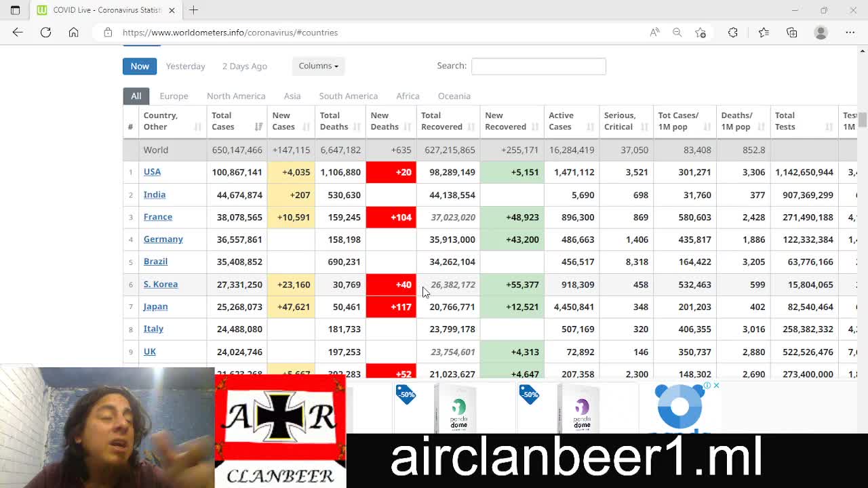
Task: Open the UK country link
Action: pyautogui.click(x=150, y=351)
